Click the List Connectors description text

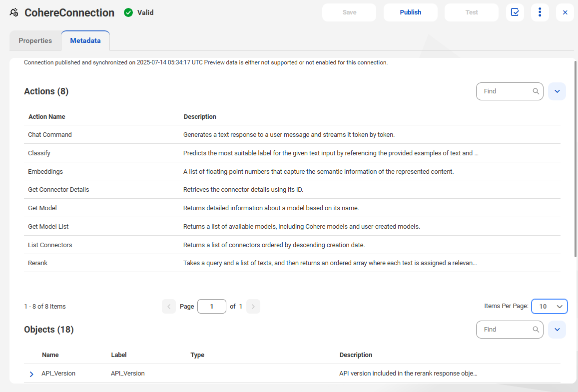click(x=274, y=245)
